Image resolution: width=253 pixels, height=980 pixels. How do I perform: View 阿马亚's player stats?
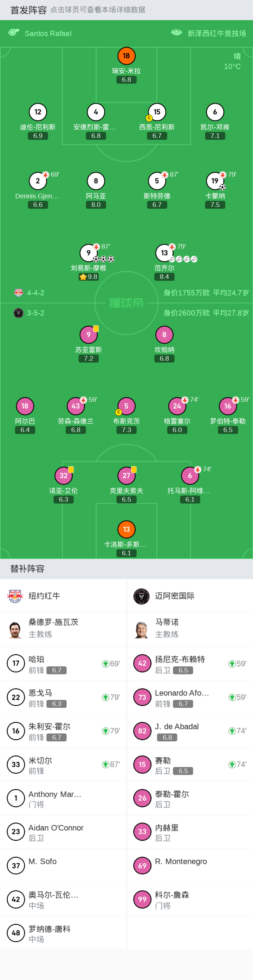pos(96,181)
